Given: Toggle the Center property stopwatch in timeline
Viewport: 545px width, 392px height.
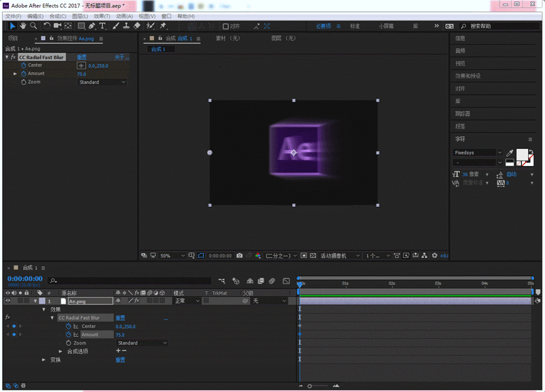Looking at the screenshot, I should click(x=68, y=327).
